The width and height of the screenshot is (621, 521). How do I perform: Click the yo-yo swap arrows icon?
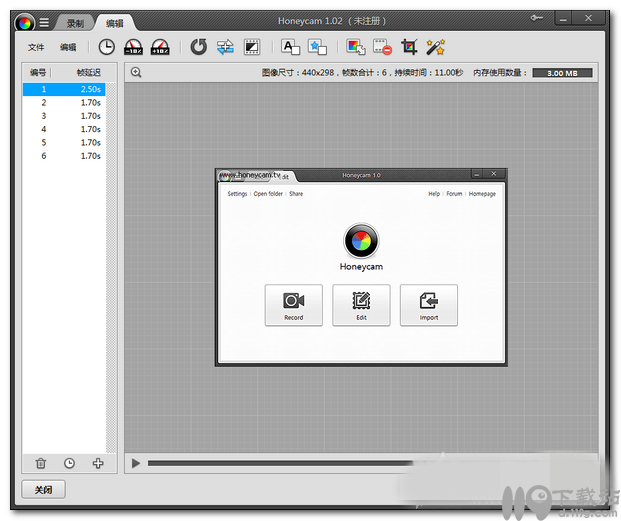pyautogui.click(x=225, y=47)
